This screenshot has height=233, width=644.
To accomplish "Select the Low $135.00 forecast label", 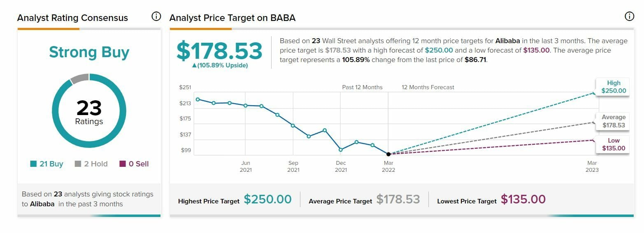I will click(x=613, y=144).
